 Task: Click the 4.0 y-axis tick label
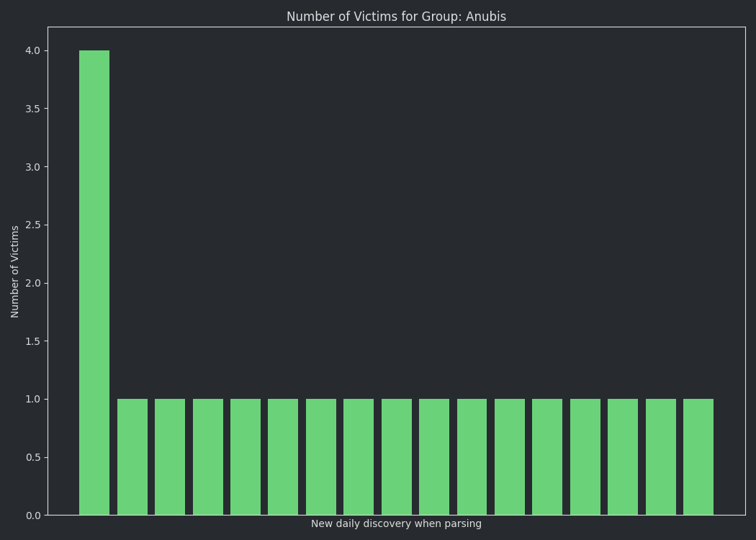tap(34, 50)
